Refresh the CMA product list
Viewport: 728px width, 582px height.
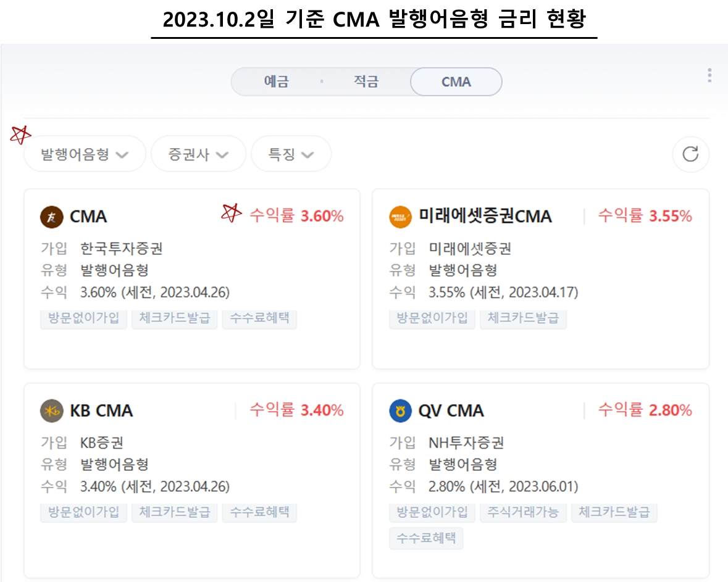[x=691, y=154]
